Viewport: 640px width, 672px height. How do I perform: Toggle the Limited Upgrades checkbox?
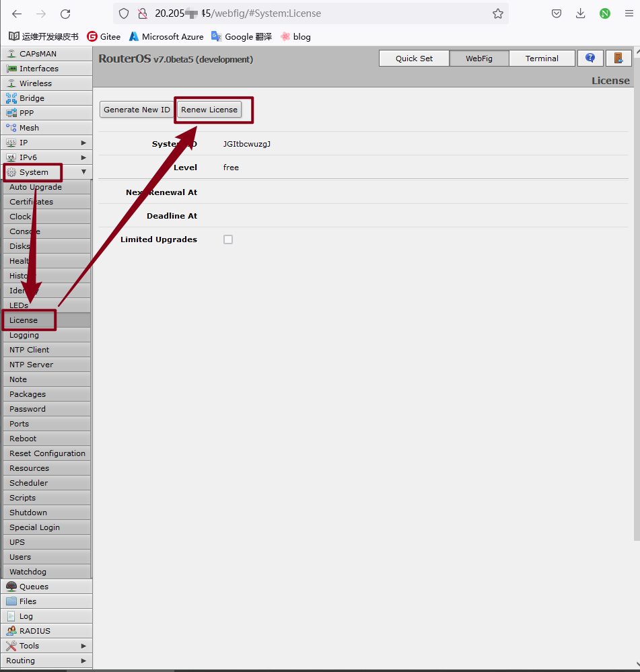(x=228, y=239)
